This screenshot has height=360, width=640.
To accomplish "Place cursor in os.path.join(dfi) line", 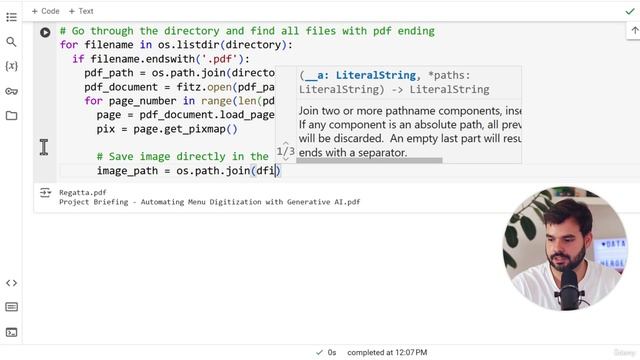I will pos(189,171).
